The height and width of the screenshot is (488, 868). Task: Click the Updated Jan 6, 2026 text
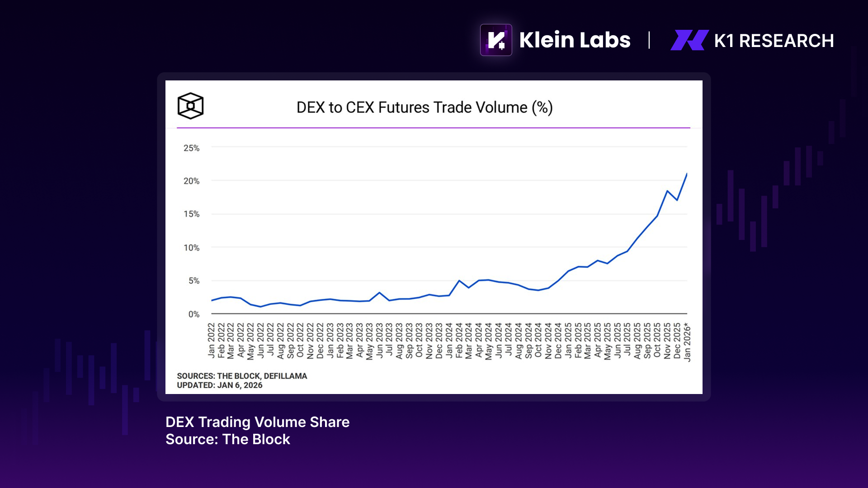[220, 385]
